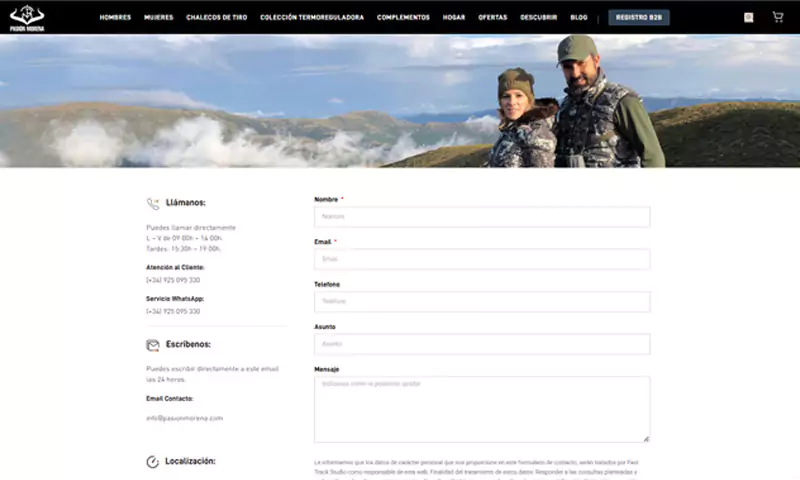The image size is (800, 480).
Task: Open the shopping cart icon
Action: (x=778, y=17)
